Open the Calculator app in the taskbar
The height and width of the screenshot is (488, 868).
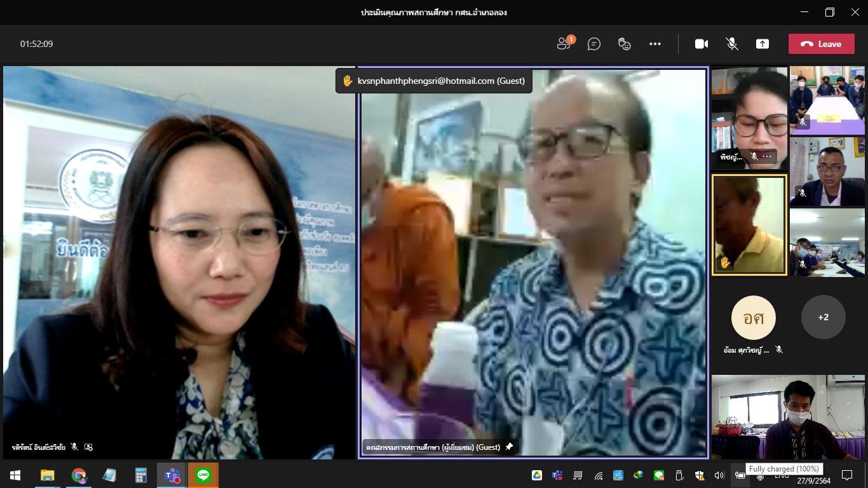click(x=141, y=475)
